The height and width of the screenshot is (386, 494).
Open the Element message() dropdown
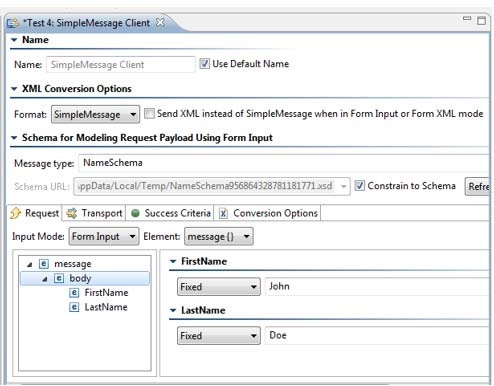tap(219, 236)
